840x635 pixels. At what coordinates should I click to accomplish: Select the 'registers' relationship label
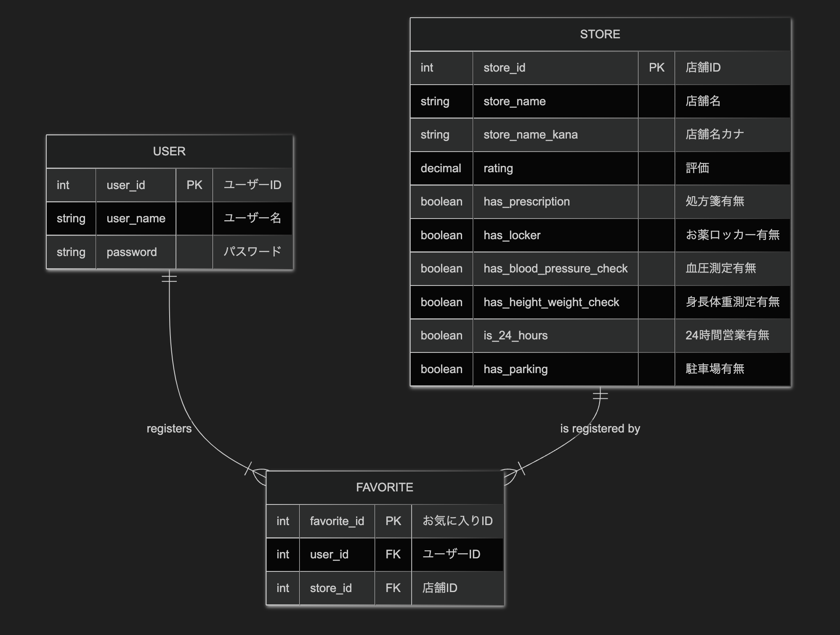[x=169, y=429]
